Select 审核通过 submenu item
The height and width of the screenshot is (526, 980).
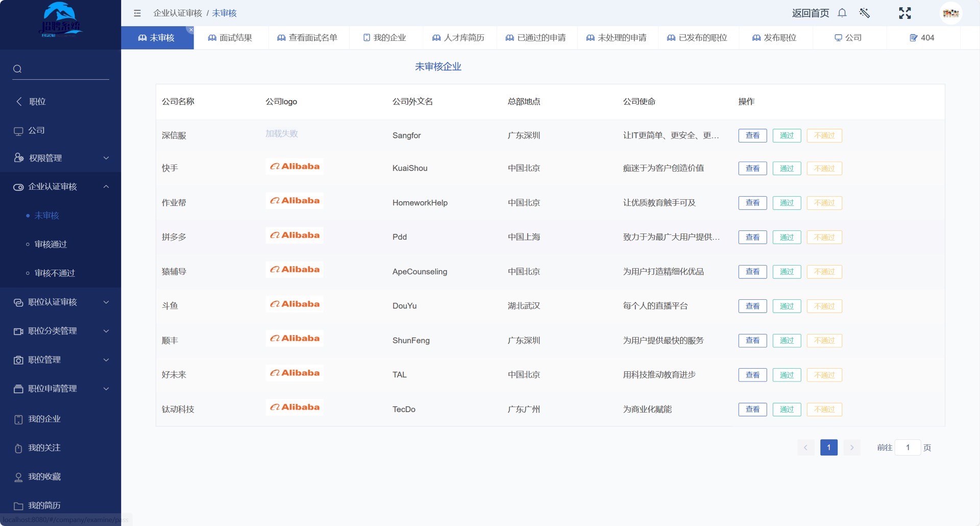click(60, 244)
